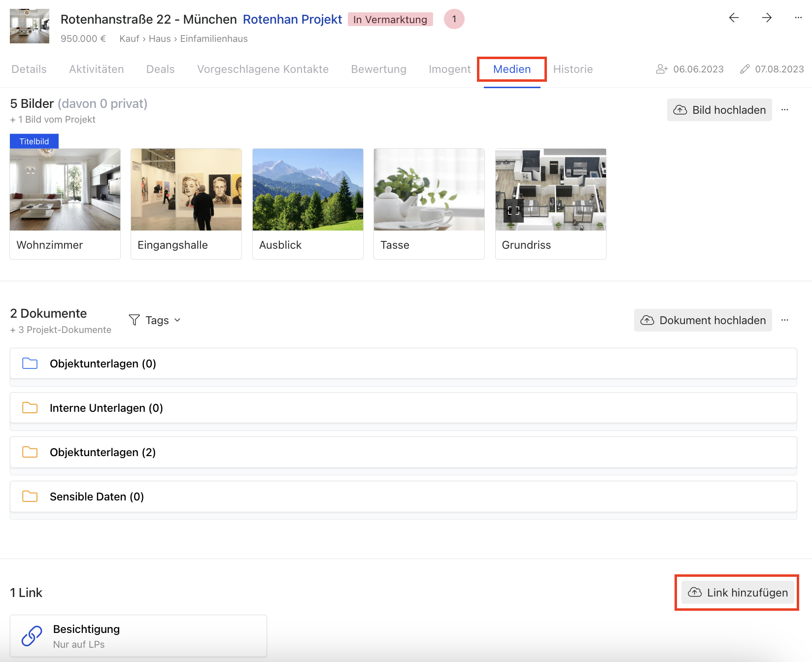The image size is (812, 662).
Task: Click the Titelbild label on Wohnzimmer
Action: (34, 141)
